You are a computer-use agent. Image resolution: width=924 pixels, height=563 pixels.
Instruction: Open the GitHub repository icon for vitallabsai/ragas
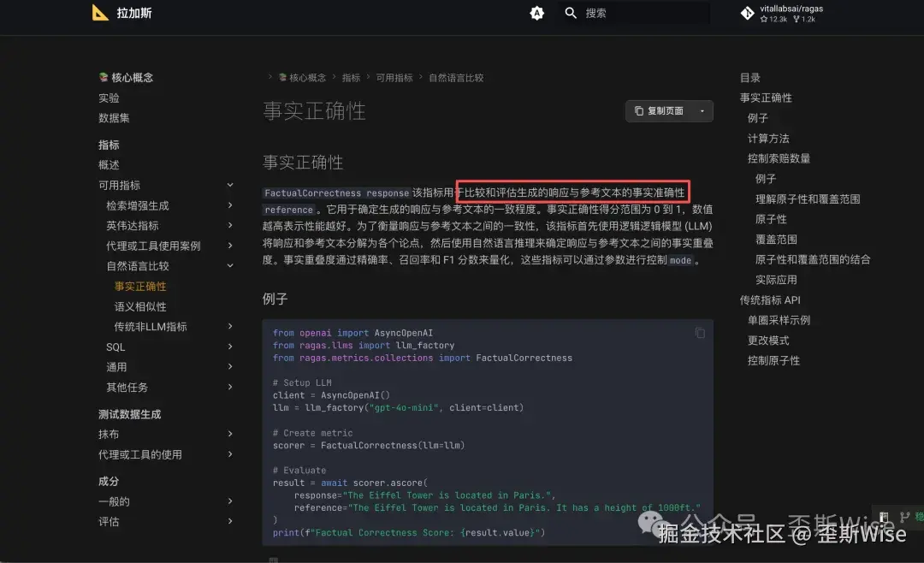tap(747, 13)
